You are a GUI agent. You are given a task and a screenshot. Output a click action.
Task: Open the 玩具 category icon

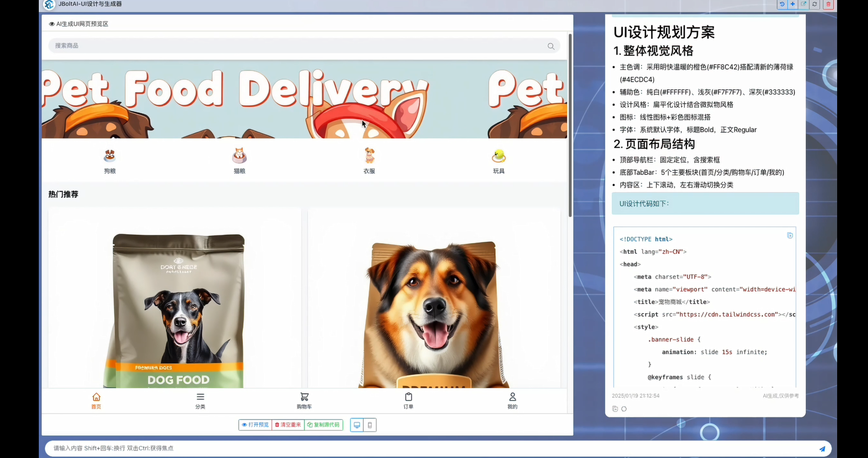click(x=499, y=156)
